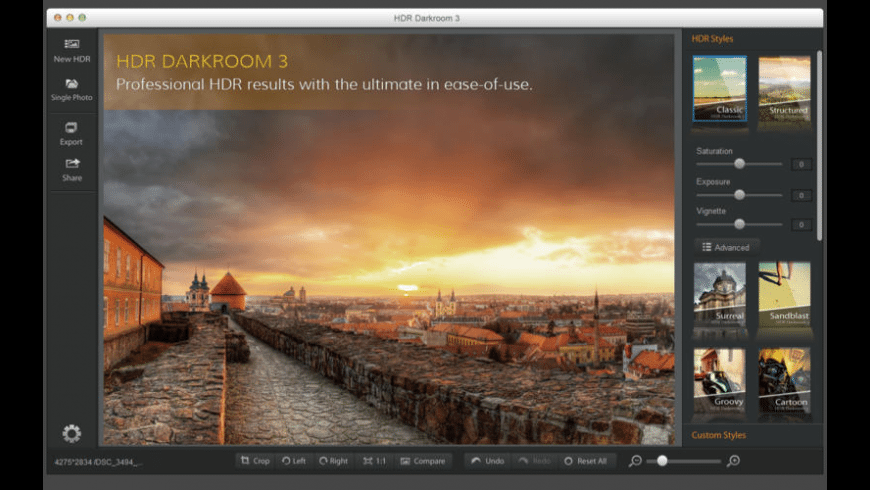
Task: Click the main photo preview
Action: point(389,239)
